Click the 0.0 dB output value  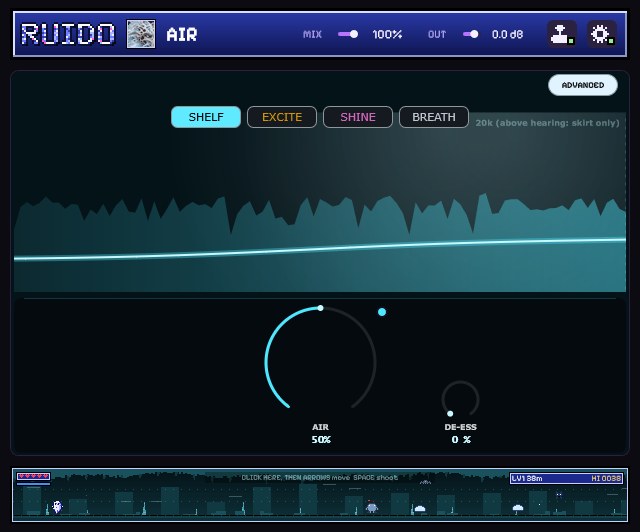tap(507, 34)
